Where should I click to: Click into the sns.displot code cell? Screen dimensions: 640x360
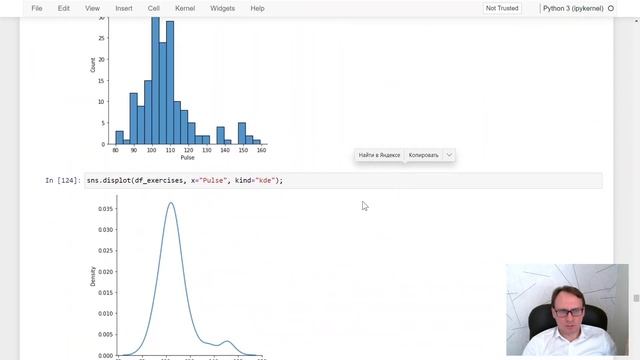click(343, 180)
